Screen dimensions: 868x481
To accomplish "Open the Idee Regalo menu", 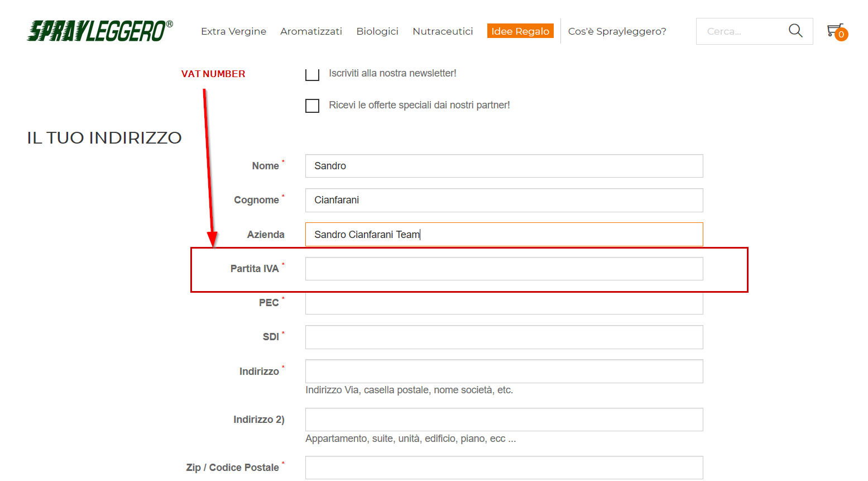I will 520,31.
